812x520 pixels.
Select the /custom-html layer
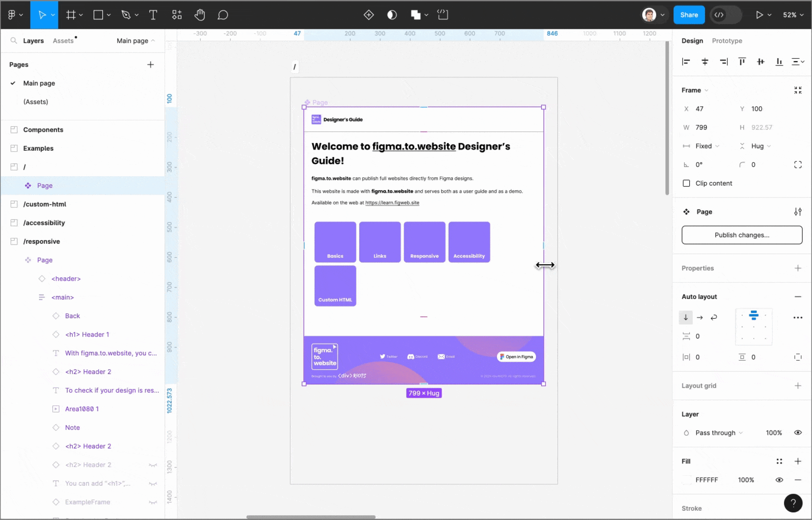[x=45, y=204]
